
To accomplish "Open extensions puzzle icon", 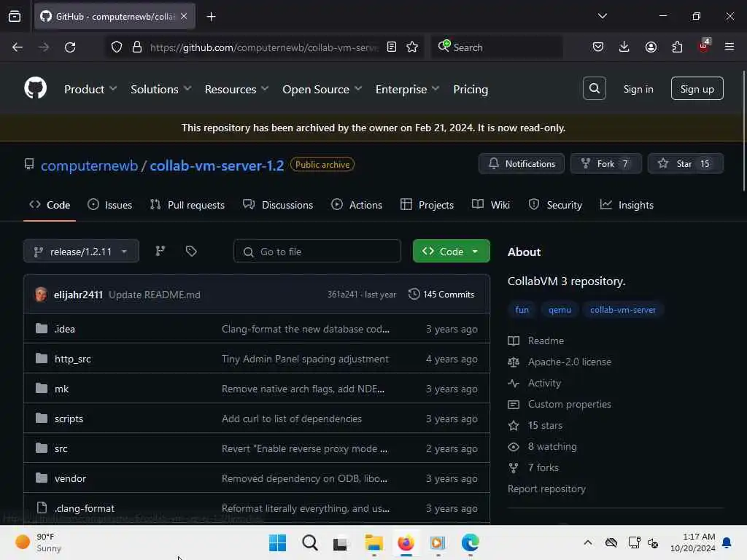I will (677, 47).
